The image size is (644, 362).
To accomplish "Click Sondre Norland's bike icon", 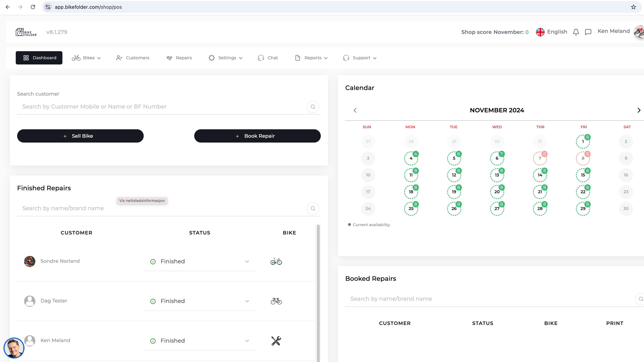I will pos(276,261).
